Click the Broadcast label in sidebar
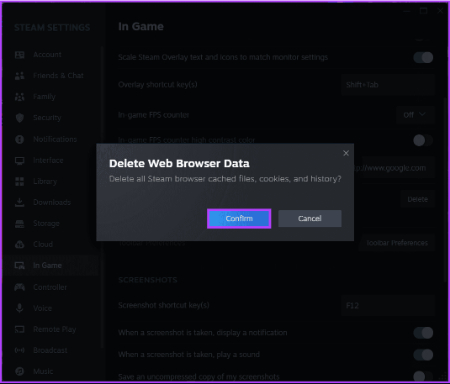 (50, 350)
